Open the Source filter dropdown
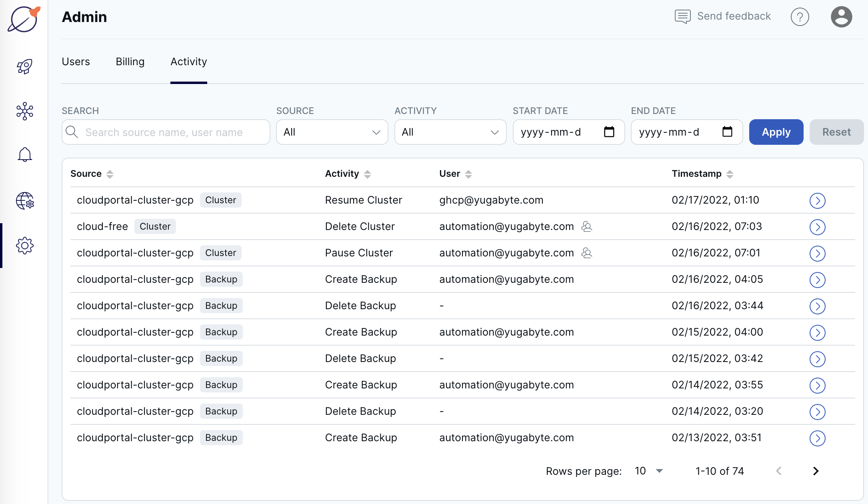868x504 pixels. 332,132
